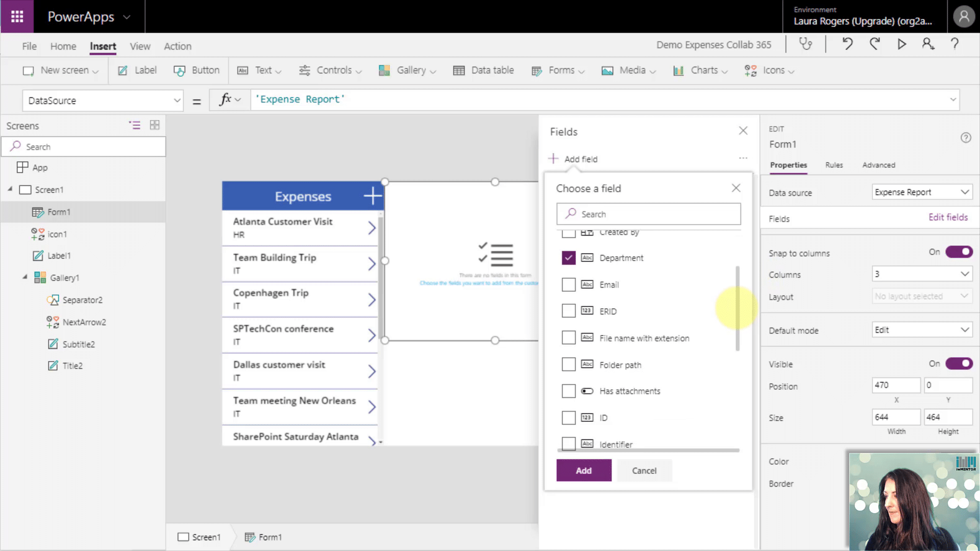Open help icon in Form1 edit pane
This screenshot has width=980, height=551.
[966, 137]
